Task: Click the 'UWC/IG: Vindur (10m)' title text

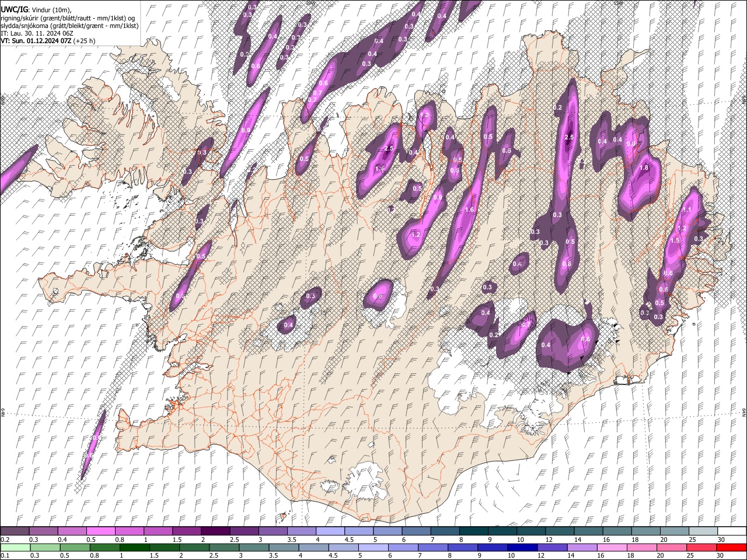Action: [36, 9]
